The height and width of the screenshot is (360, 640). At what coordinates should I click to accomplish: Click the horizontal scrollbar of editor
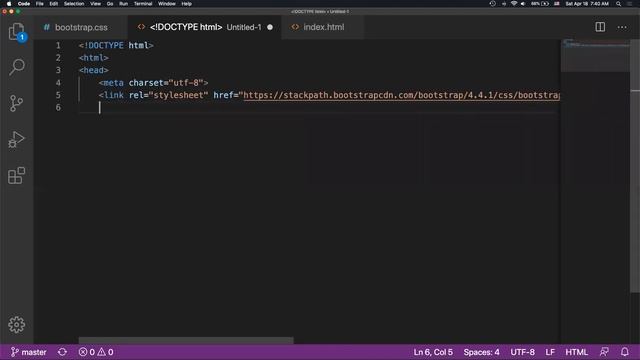pyautogui.click(x=186, y=340)
